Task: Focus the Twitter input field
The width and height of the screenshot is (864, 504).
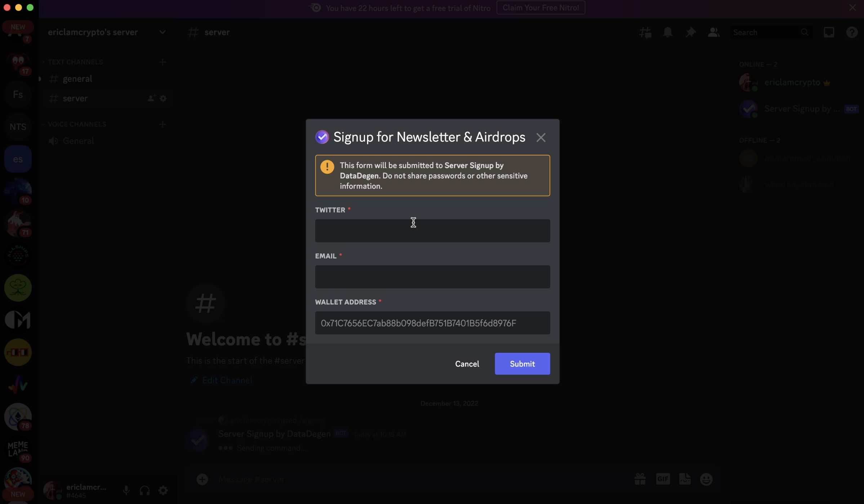Action: pos(432,231)
